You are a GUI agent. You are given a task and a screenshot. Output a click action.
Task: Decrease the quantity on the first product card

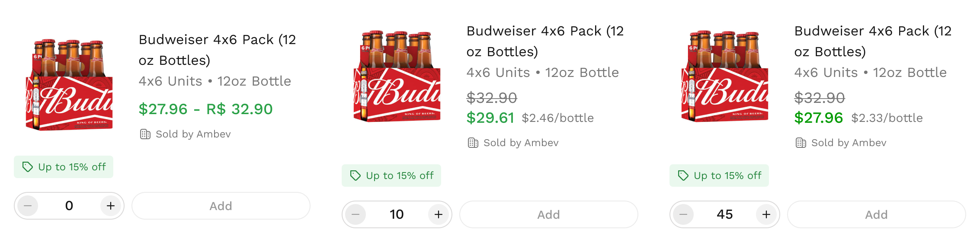pyautogui.click(x=27, y=206)
